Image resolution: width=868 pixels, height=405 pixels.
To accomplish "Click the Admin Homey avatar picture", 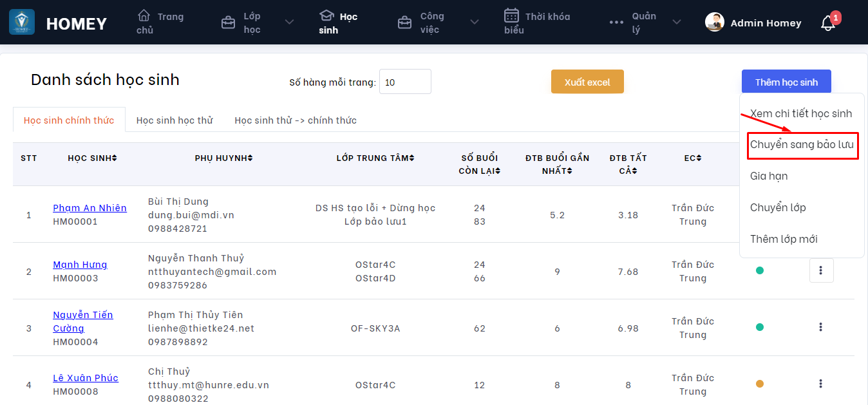I will pos(715,23).
